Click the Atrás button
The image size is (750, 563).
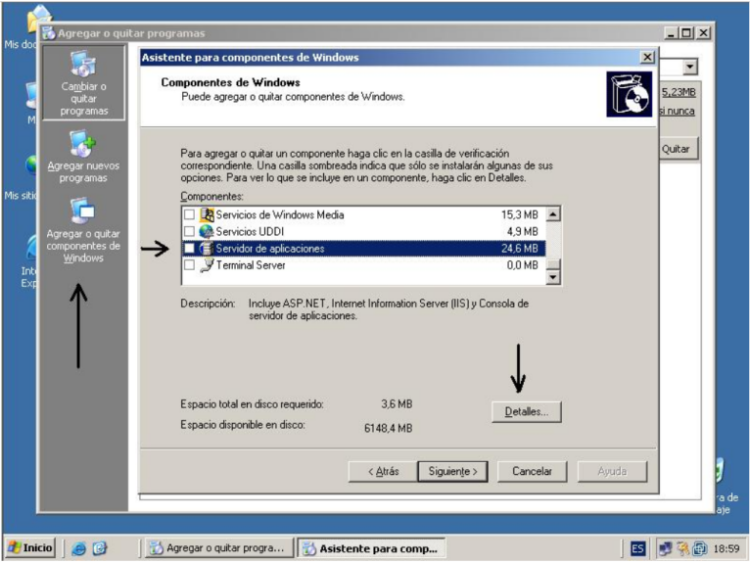[383, 472]
